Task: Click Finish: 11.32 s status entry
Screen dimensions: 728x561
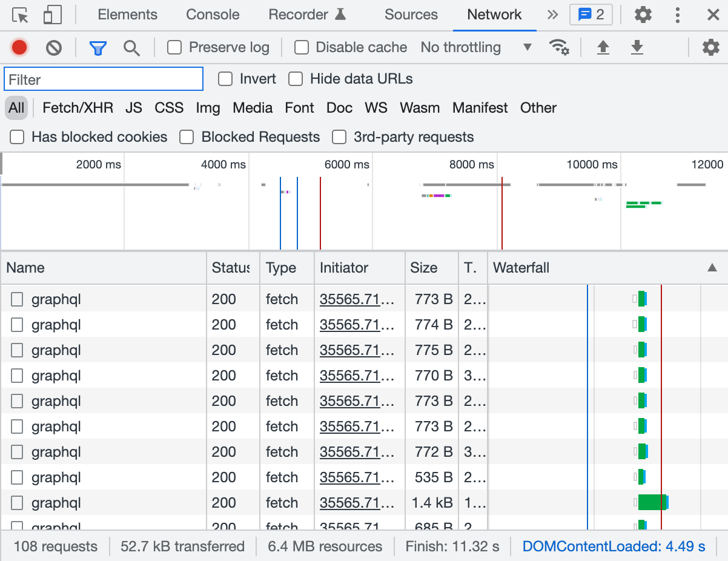Action: tap(452, 546)
